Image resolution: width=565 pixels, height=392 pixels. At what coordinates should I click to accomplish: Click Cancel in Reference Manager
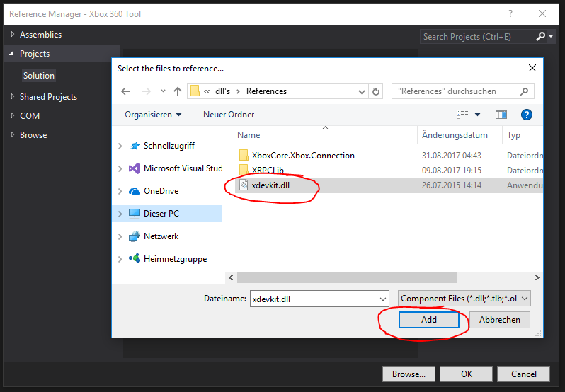click(x=523, y=374)
